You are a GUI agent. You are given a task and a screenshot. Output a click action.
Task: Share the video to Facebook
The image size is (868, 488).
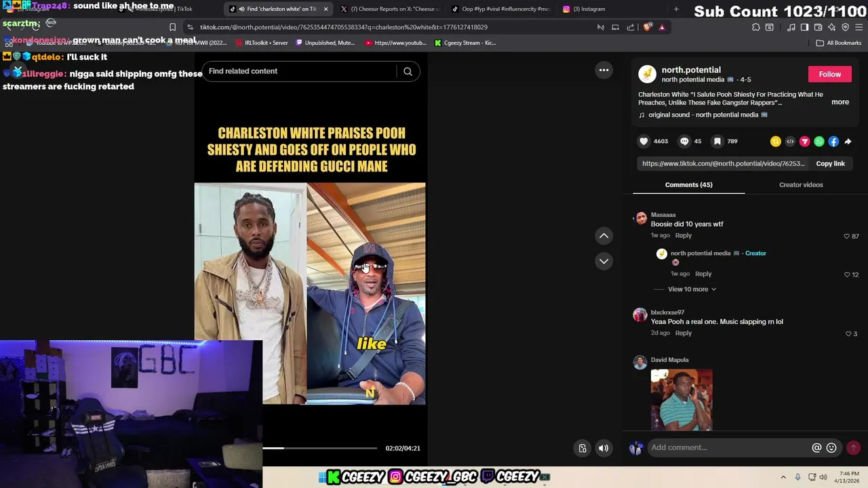(833, 141)
